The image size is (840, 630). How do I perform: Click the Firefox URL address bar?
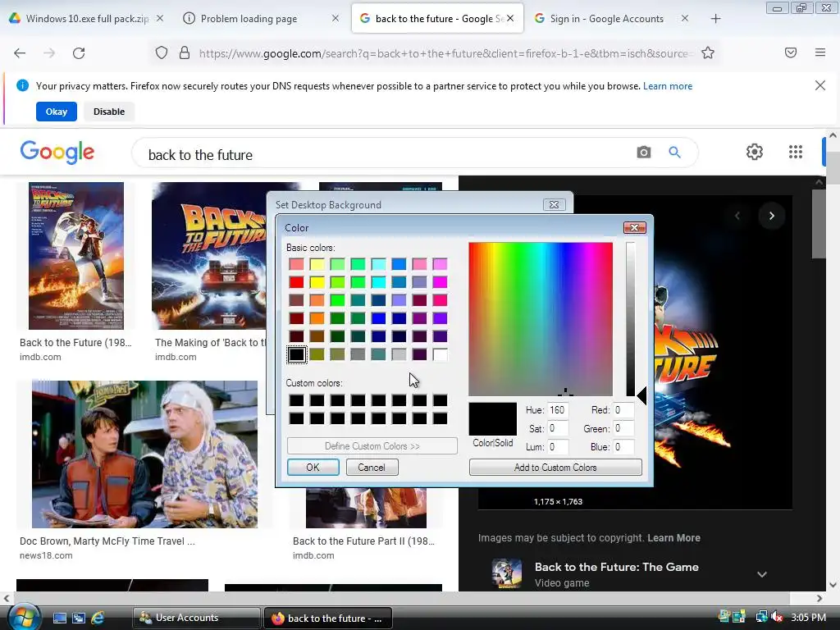click(x=444, y=53)
